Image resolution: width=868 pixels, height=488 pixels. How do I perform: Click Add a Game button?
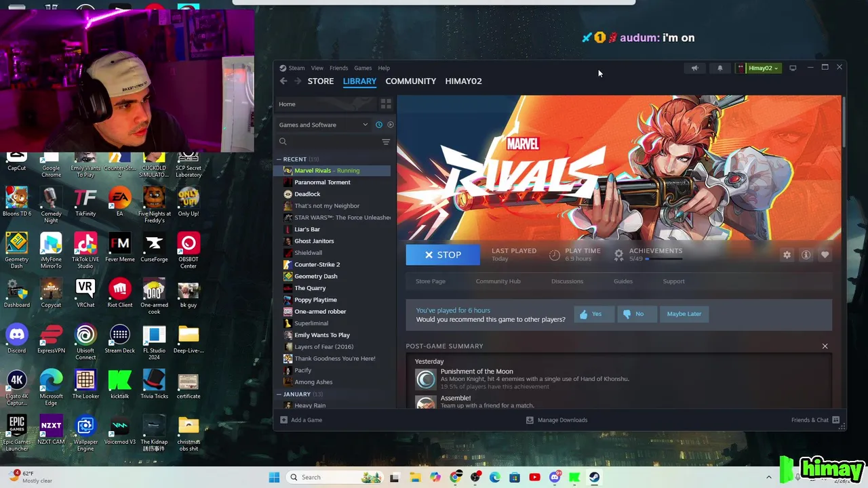[x=301, y=420]
